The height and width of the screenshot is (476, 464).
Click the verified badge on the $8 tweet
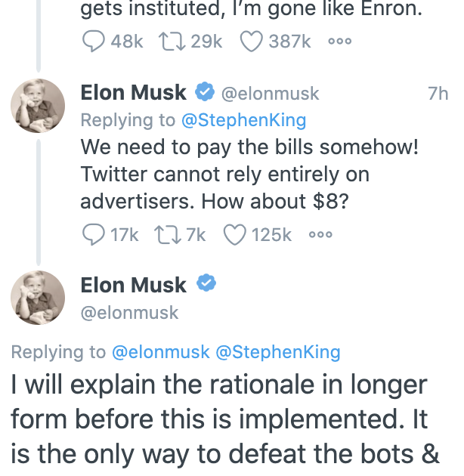click(205, 93)
